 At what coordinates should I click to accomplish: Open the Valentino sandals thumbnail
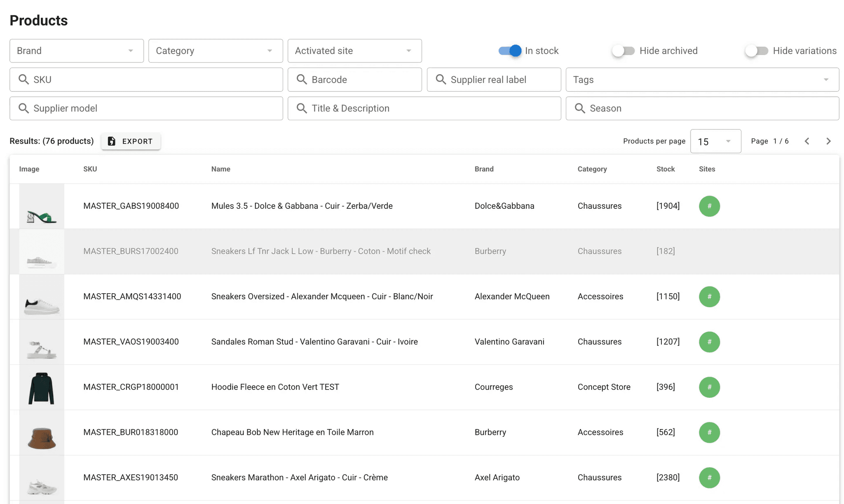(x=42, y=342)
